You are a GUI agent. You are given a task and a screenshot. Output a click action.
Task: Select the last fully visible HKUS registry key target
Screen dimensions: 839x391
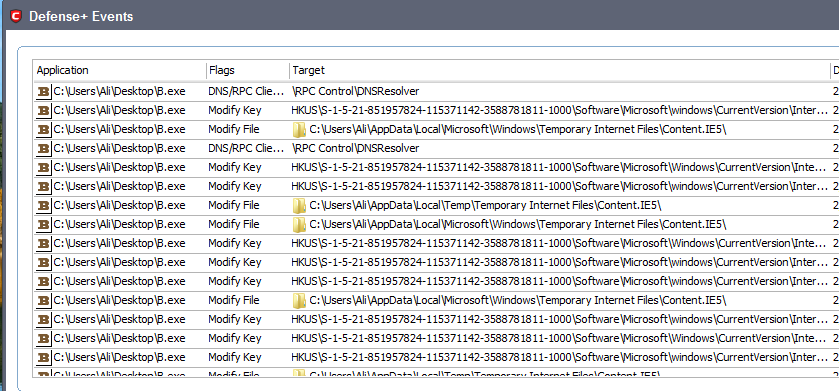[x=559, y=357]
